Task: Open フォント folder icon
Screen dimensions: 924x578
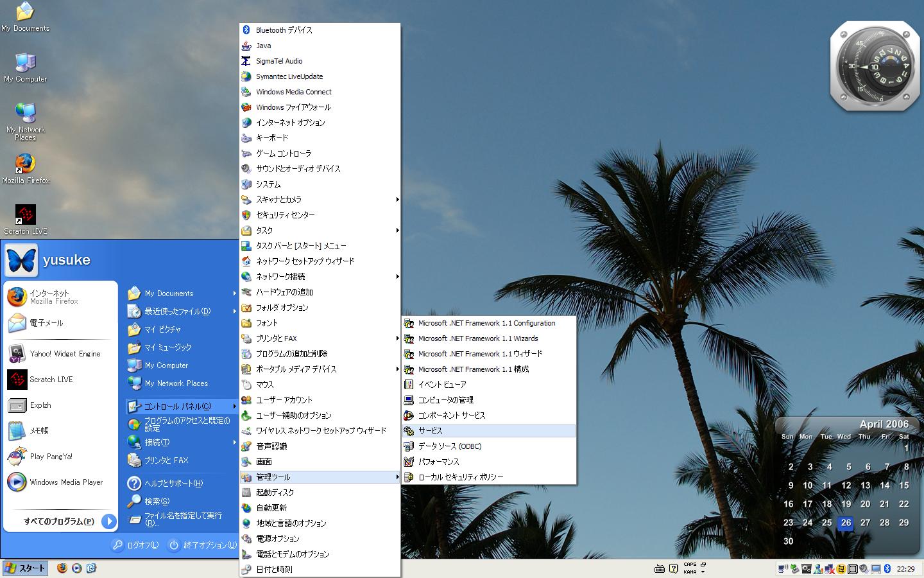Action: (246, 323)
